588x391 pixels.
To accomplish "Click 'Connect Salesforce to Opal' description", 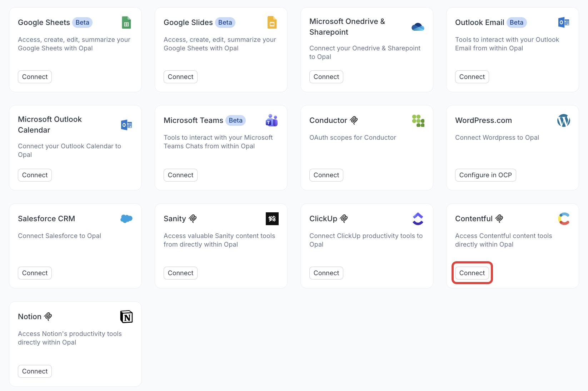I will (x=60, y=236).
